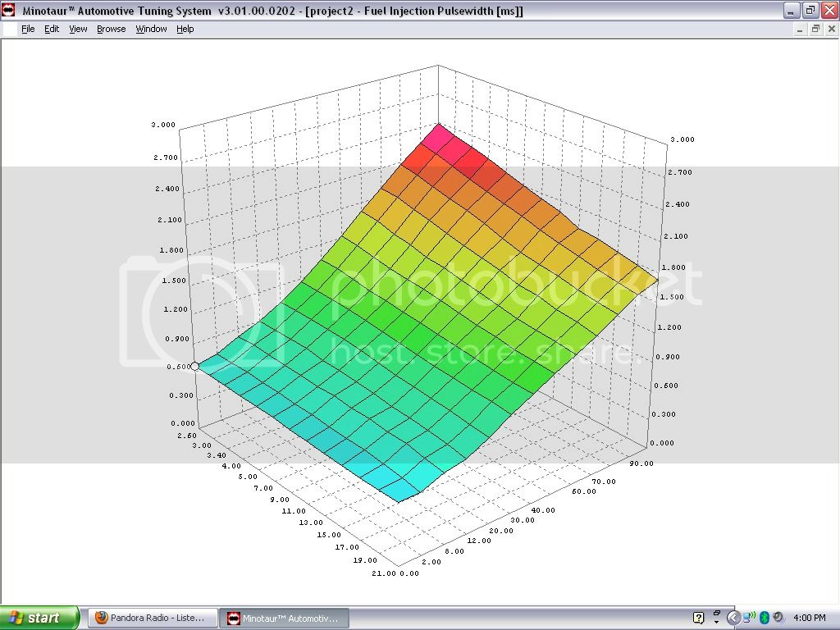840x630 pixels.
Task: Open the Edit menu
Action: pyautogui.click(x=52, y=29)
